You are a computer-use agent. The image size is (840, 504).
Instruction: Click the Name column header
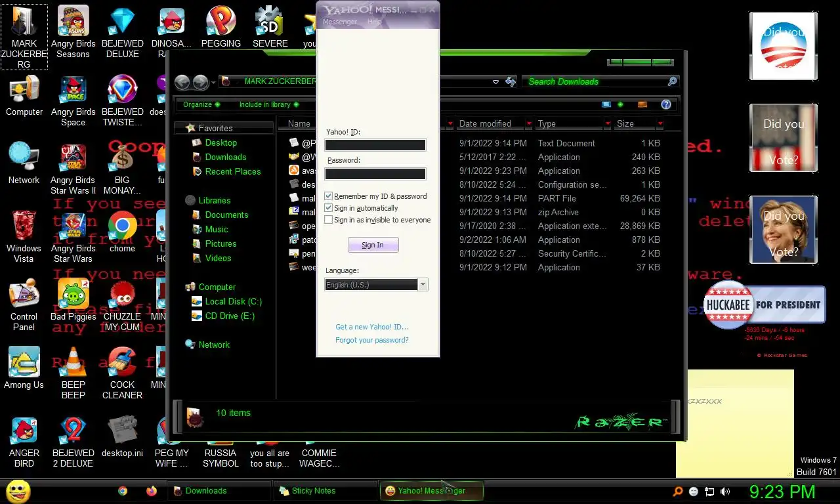[x=299, y=123]
